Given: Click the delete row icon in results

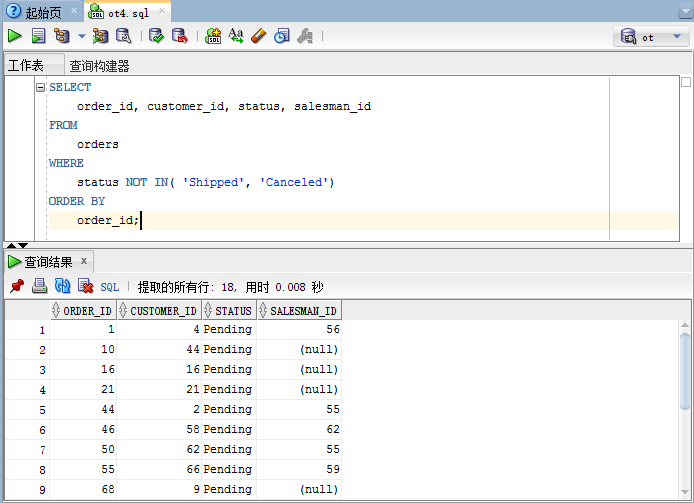Looking at the screenshot, I should (85, 286).
